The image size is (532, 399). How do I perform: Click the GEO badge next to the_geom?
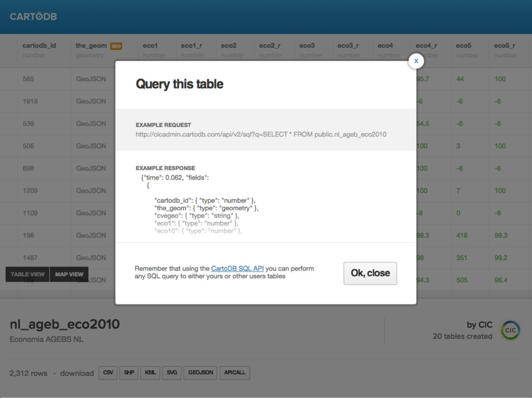click(x=116, y=46)
